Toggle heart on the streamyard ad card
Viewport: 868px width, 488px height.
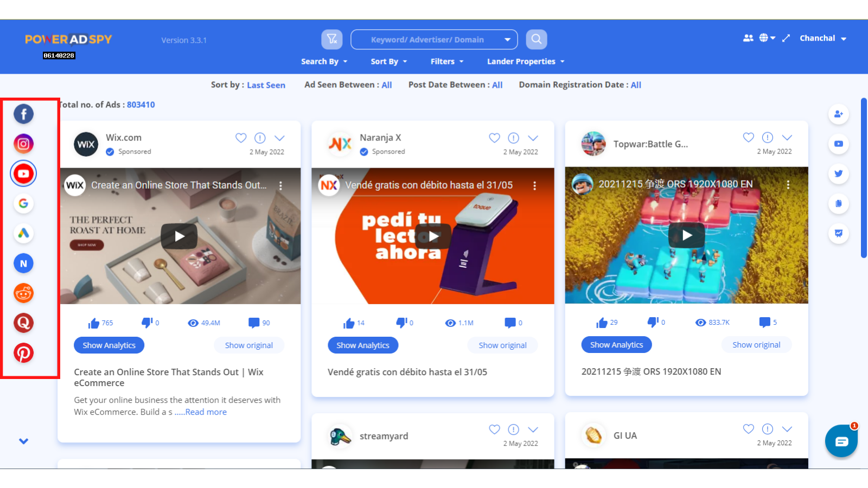(x=494, y=429)
